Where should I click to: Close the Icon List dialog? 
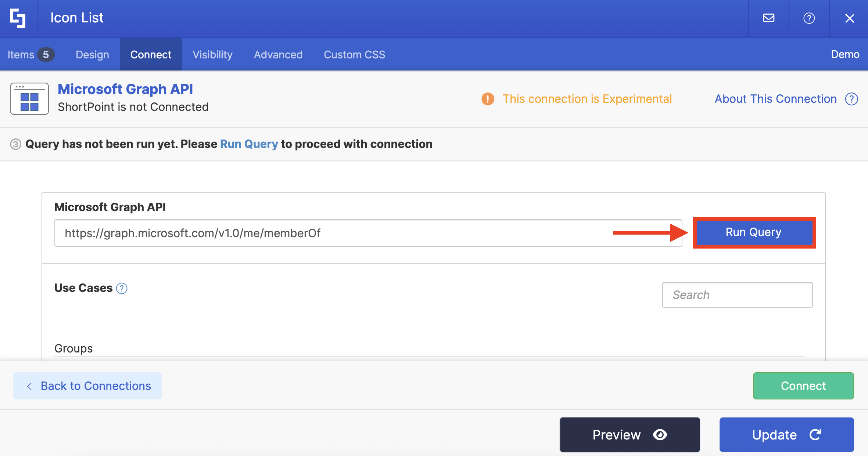point(849,18)
